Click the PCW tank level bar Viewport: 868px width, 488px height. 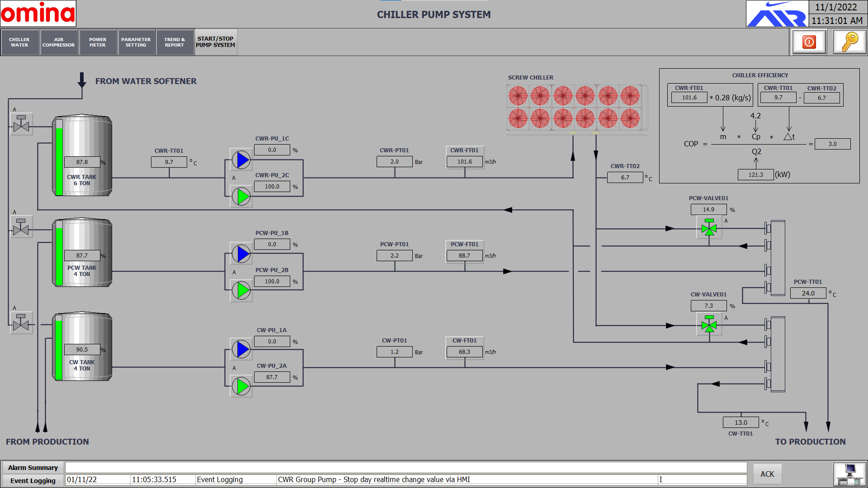click(59, 253)
